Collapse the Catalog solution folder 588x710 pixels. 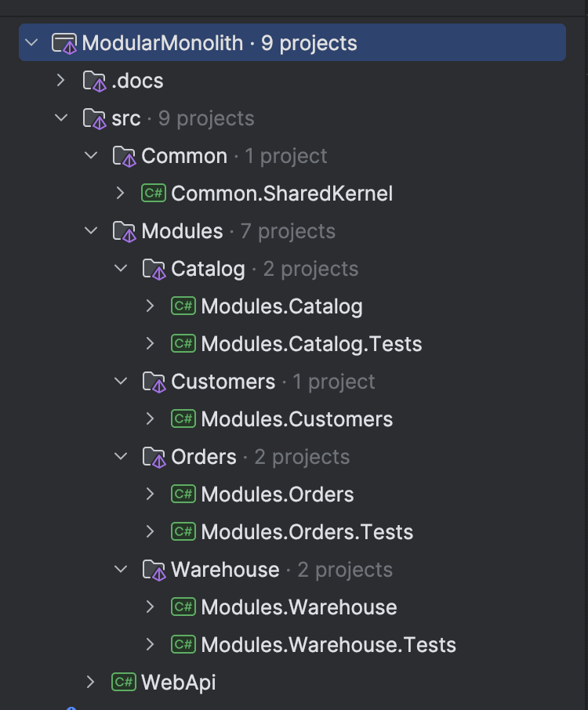121,268
